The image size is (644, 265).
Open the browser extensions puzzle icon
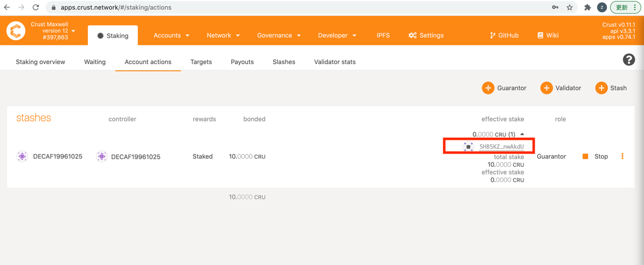pos(587,8)
